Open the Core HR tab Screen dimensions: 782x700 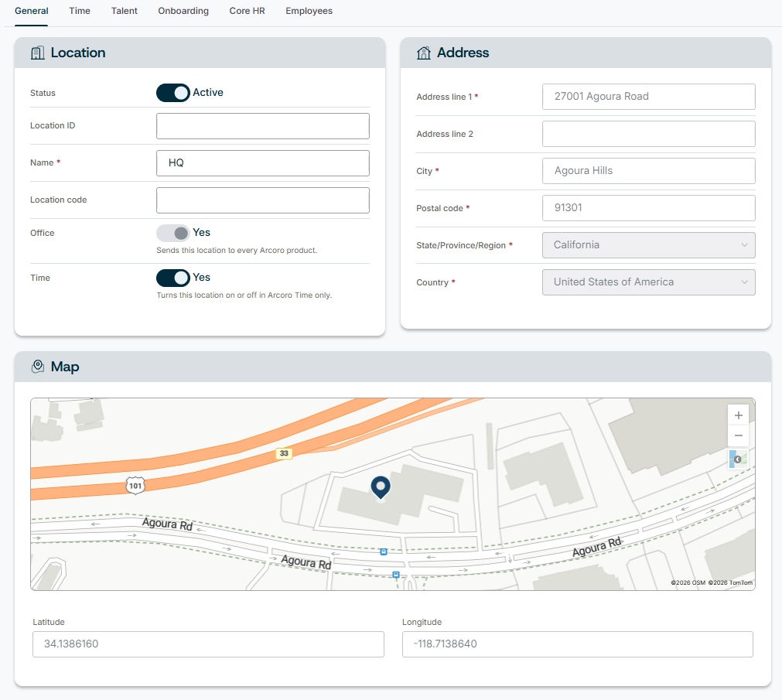247,11
